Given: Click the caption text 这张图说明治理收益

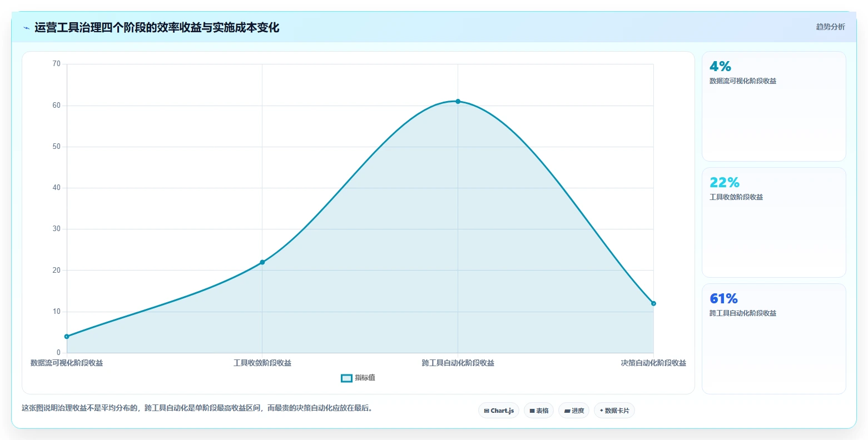Looking at the screenshot, I should (x=197, y=408).
